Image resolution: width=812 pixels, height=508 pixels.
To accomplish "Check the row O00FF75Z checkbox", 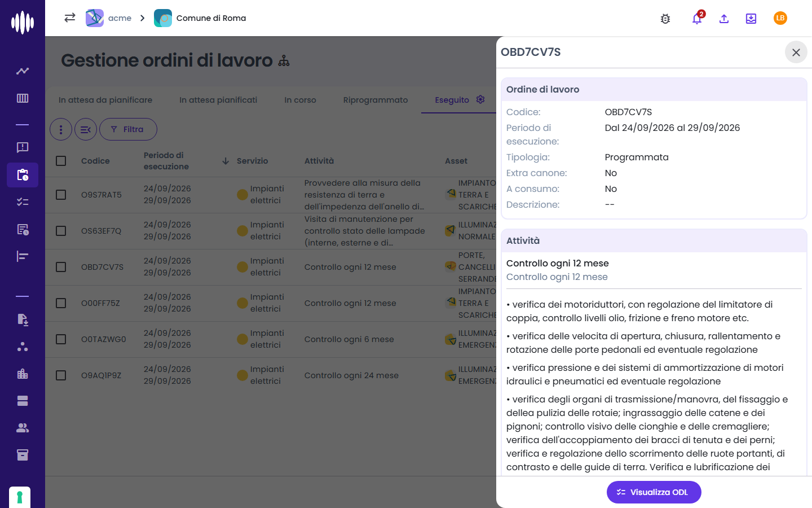I will tap(61, 303).
